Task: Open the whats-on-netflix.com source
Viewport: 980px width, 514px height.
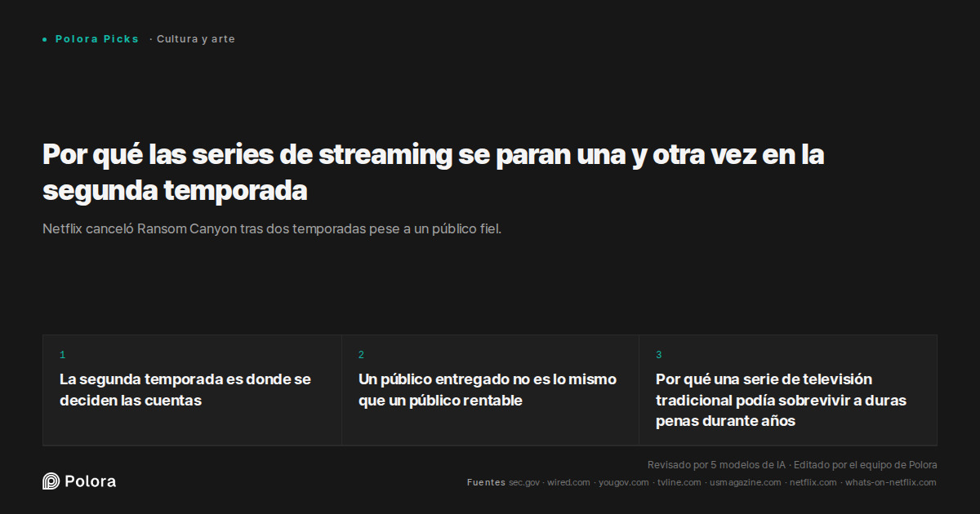Action: pos(891,483)
